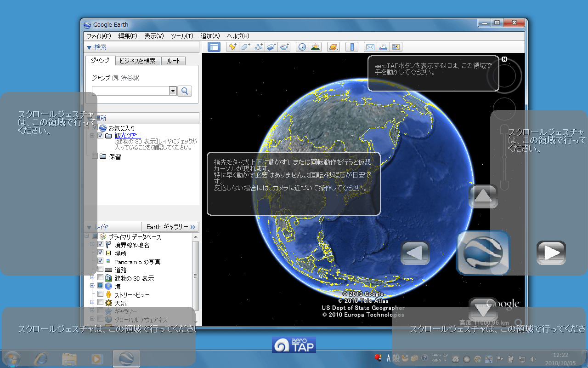
Task: Click 観光ツアー link
Action: click(128, 136)
